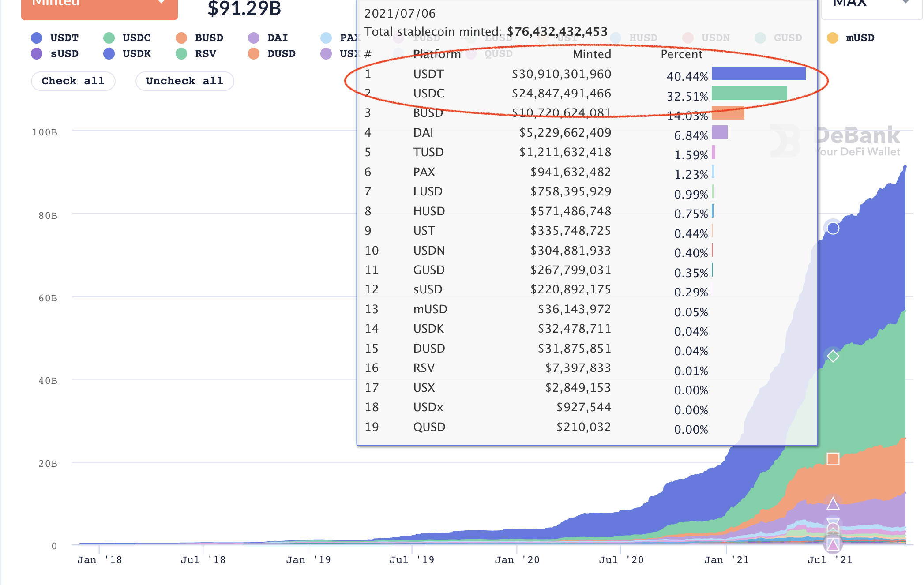Toggle sUSD series visibility
The image size is (924, 585).
pyautogui.click(x=64, y=54)
